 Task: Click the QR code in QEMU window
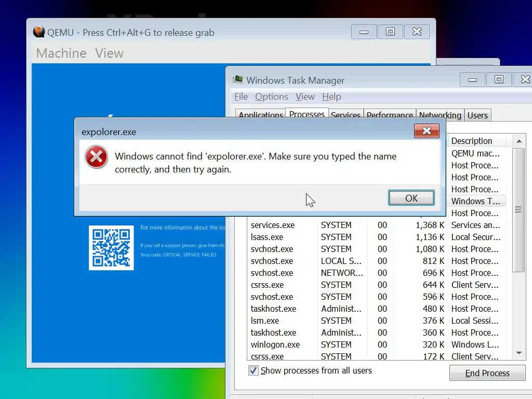click(x=111, y=248)
